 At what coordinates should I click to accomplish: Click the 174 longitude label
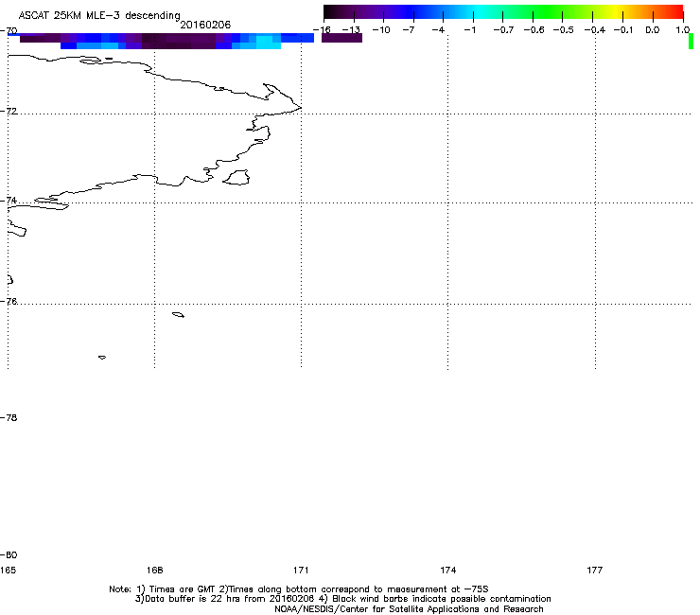[x=447, y=570]
